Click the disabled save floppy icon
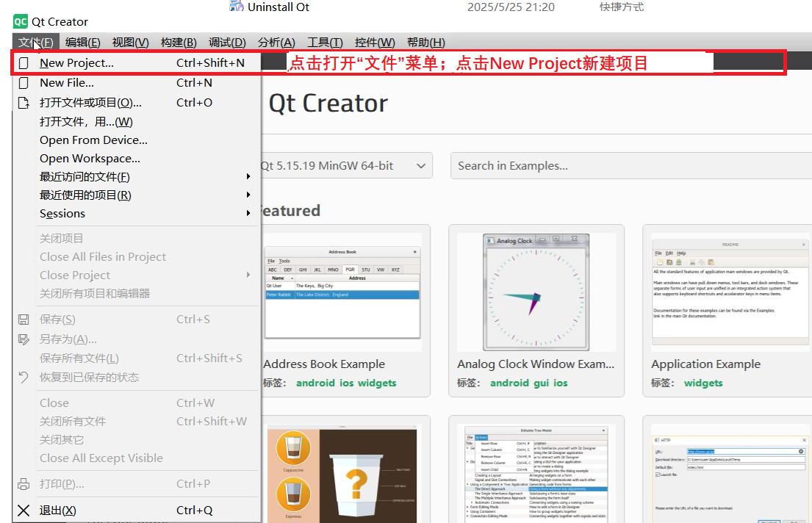 tap(24, 320)
